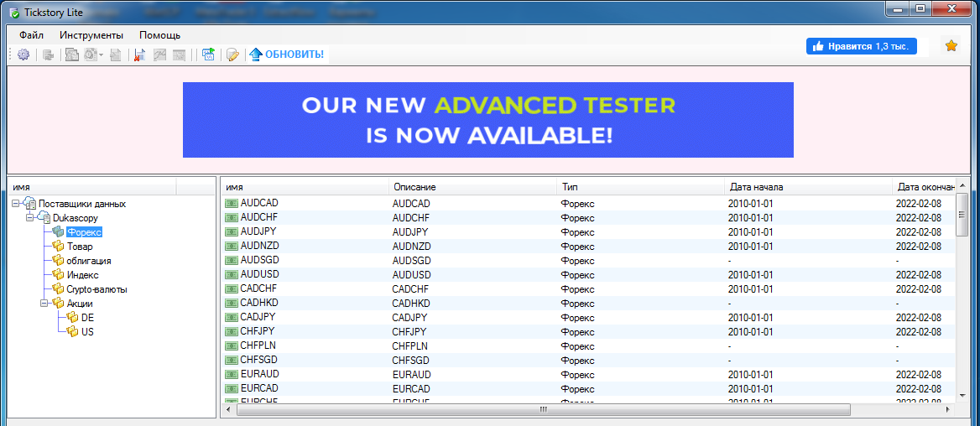Screen dimensions: 980x426
Task: Select the облигация category in the tree
Action: click(x=89, y=261)
